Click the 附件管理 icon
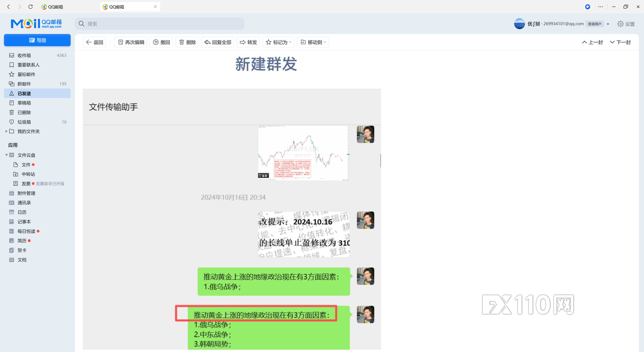Image resolution: width=644 pixels, height=352 pixels. click(x=12, y=193)
